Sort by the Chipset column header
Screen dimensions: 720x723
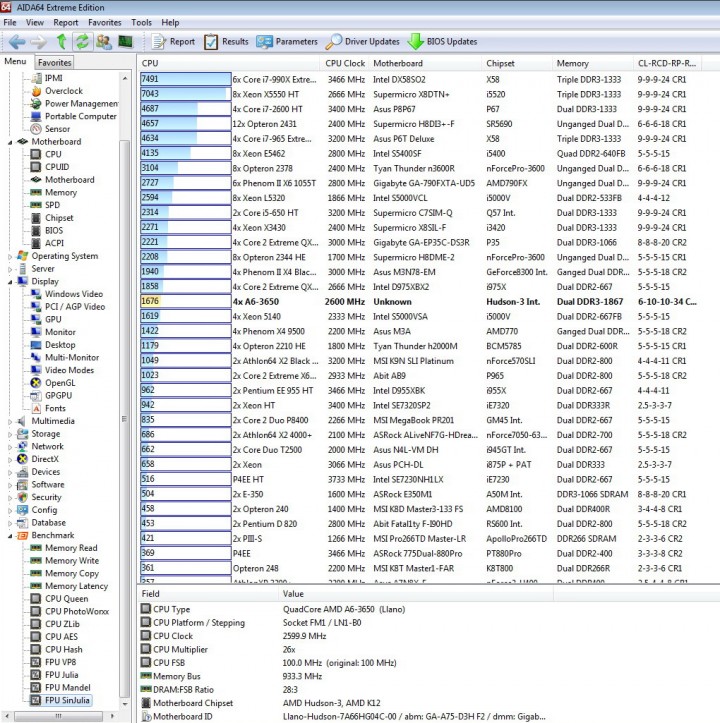(x=517, y=64)
